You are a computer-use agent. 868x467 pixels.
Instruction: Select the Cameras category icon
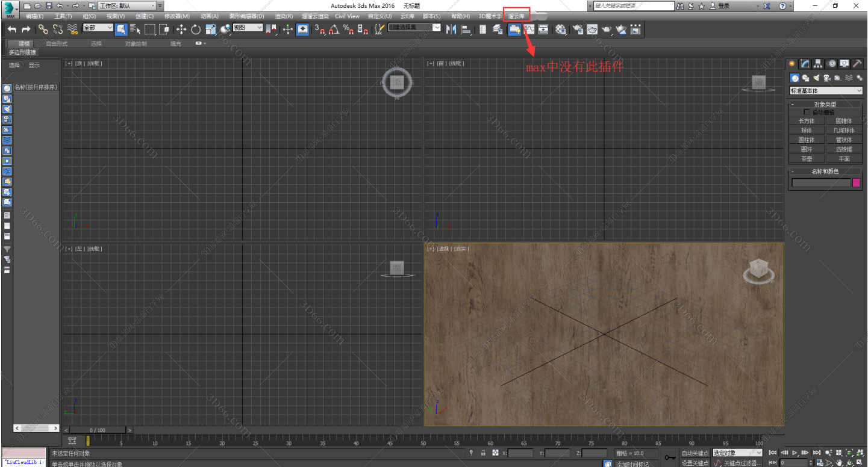[x=827, y=78]
